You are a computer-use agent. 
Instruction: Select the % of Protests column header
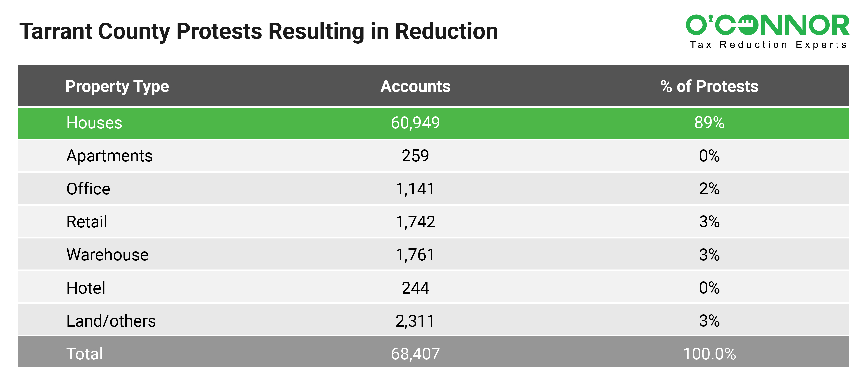tap(709, 86)
